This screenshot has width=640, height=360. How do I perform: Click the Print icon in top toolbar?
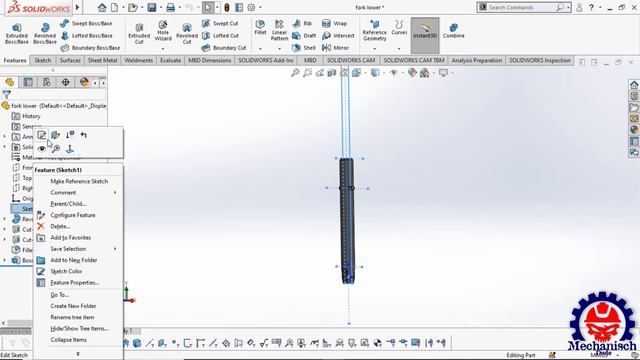pyautogui.click(x=171, y=7)
